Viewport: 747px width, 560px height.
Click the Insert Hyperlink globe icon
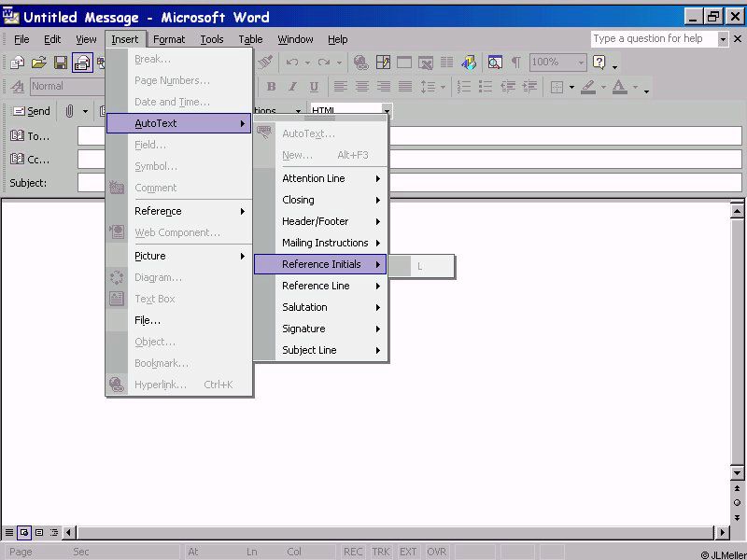click(x=361, y=63)
